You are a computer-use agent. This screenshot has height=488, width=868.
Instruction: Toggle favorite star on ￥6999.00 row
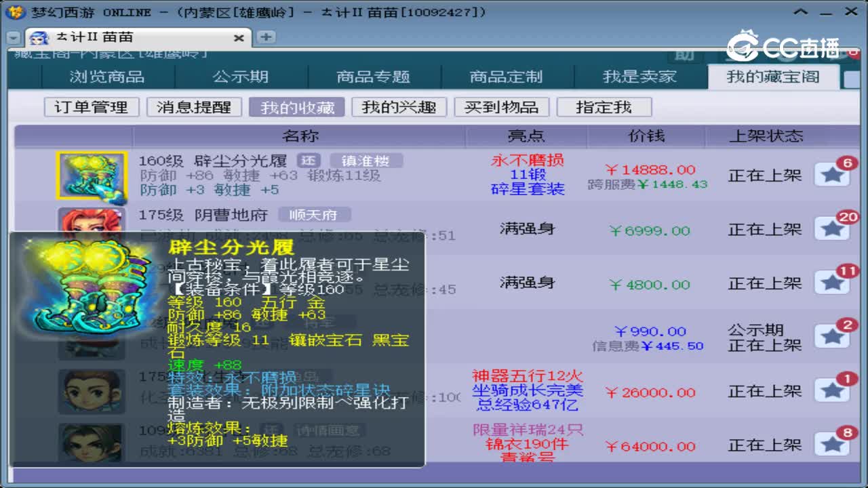[x=832, y=230]
